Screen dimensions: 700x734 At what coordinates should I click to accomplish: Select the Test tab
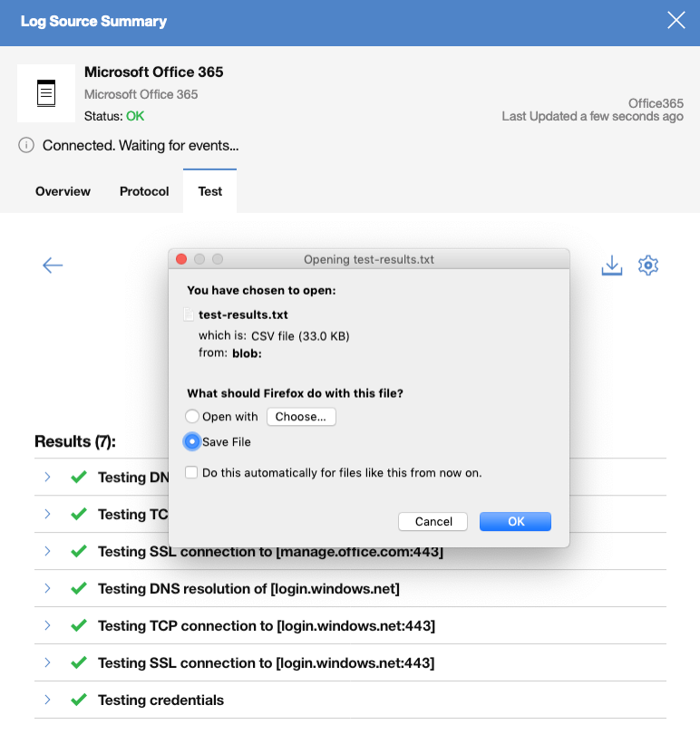pos(209,191)
